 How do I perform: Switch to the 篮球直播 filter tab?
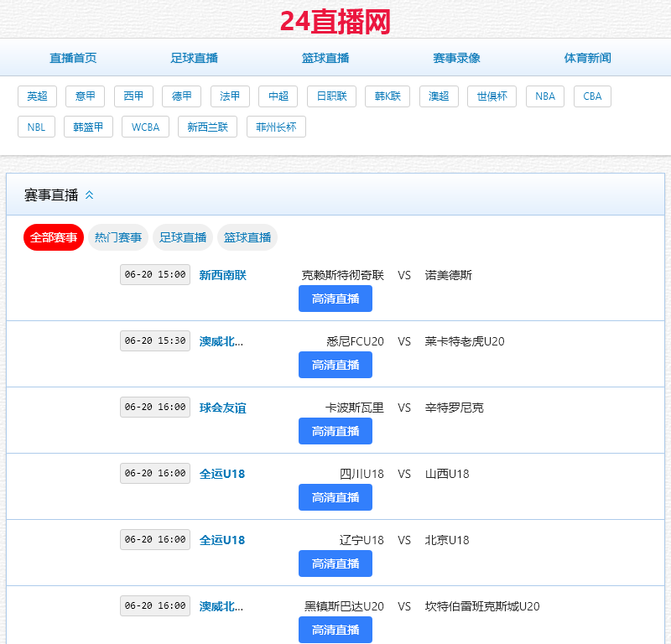[x=247, y=237]
